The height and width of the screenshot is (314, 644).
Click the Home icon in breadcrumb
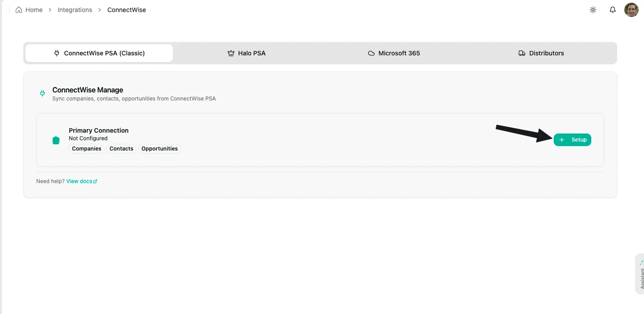click(x=19, y=10)
